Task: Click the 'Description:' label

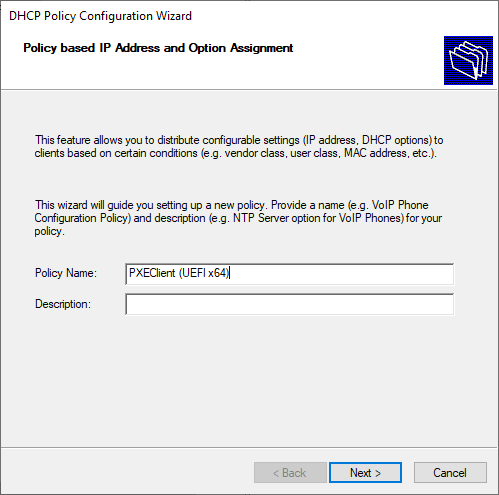Action: [63, 304]
